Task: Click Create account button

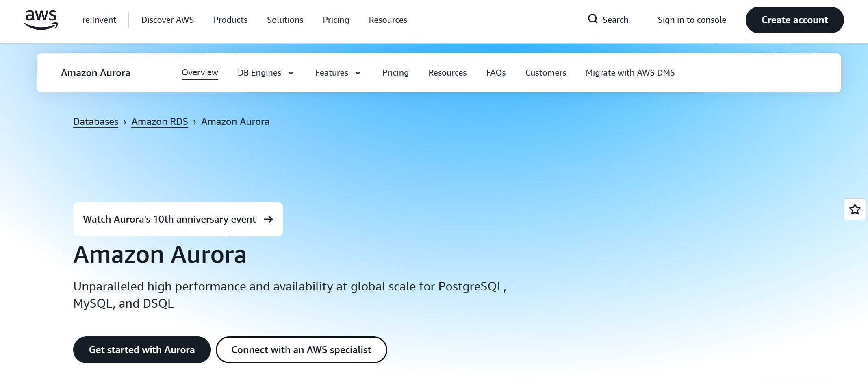Action: click(794, 20)
